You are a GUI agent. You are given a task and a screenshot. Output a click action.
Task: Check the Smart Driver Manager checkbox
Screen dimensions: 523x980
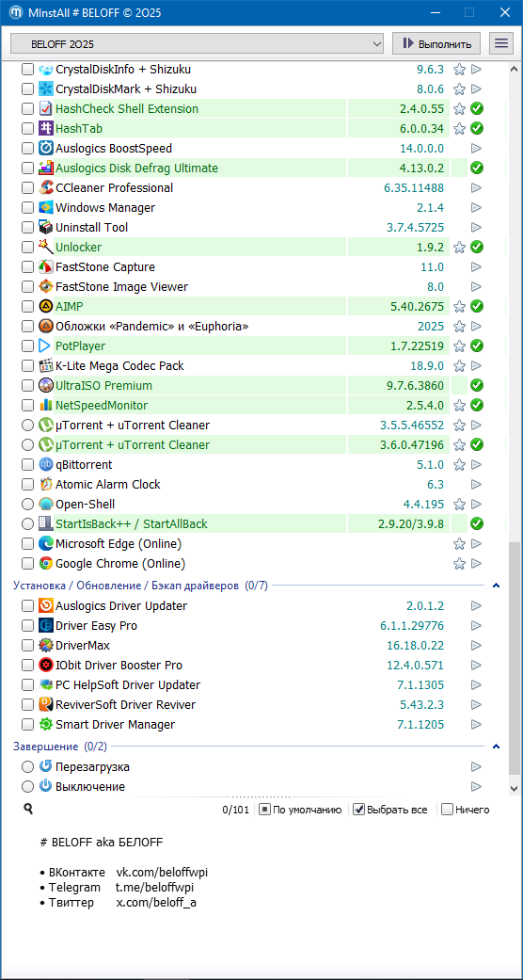27,725
